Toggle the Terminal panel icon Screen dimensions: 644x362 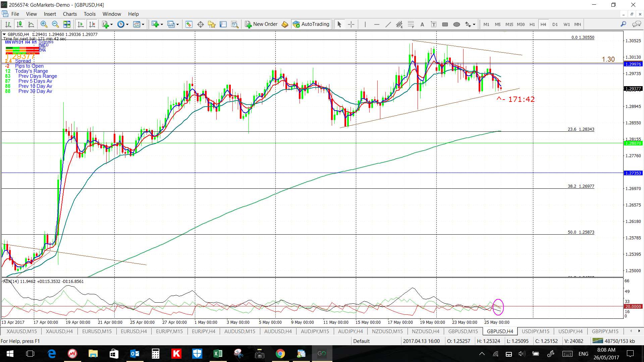tap(223, 24)
